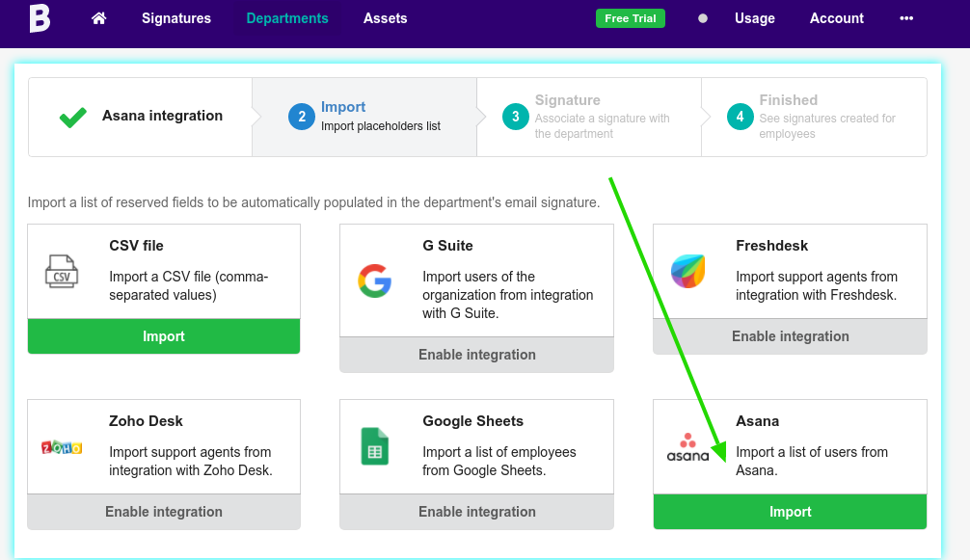Go to the Departments section
This screenshot has width=970, height=560.
click(287, 18)
